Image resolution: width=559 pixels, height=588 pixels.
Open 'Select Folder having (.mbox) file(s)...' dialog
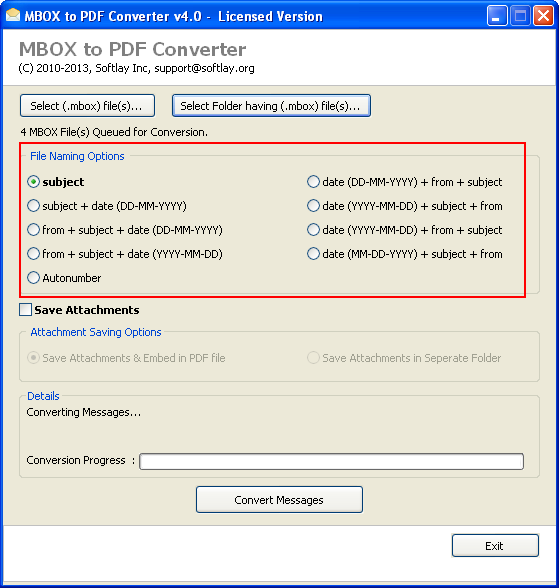tap(271, 106)
